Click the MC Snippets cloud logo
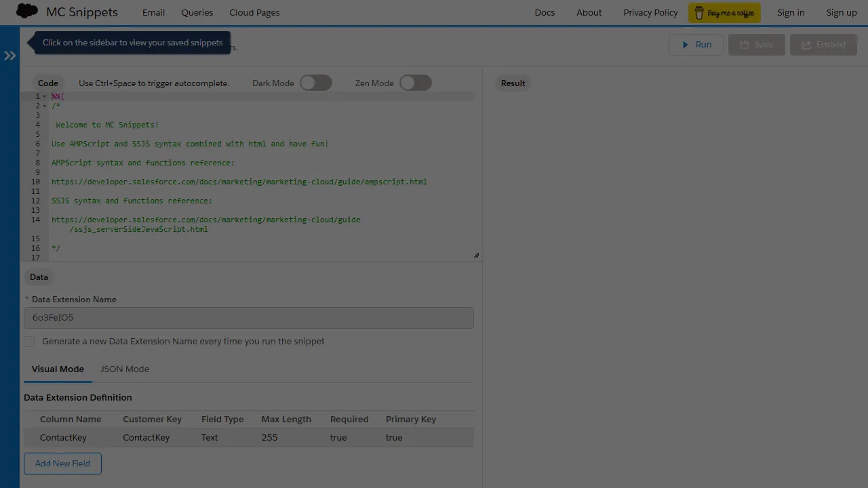Screen dimensions: 868x488 [x=26, y=12]
